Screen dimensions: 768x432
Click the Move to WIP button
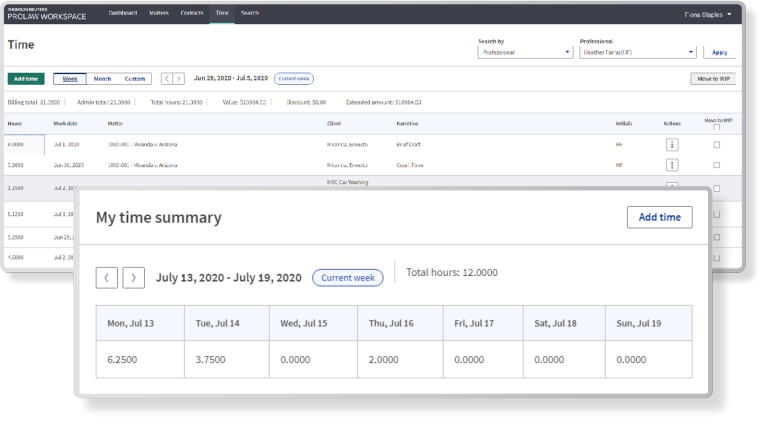click(713, 78)
